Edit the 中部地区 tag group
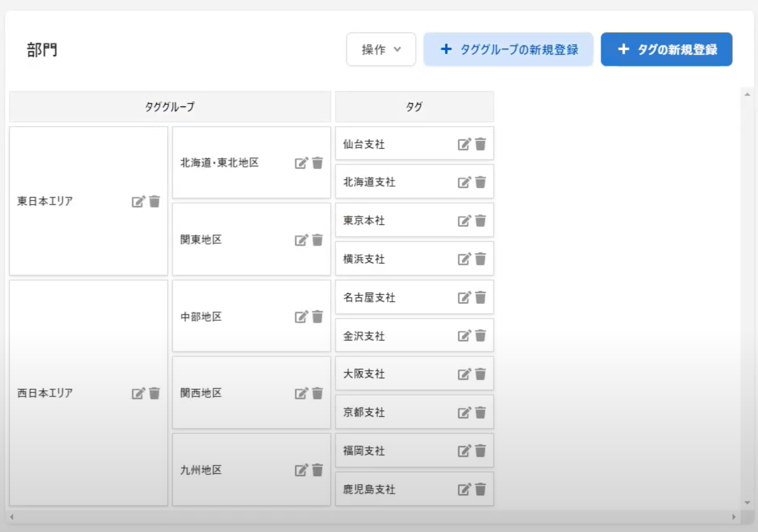 tap(301, 317)
